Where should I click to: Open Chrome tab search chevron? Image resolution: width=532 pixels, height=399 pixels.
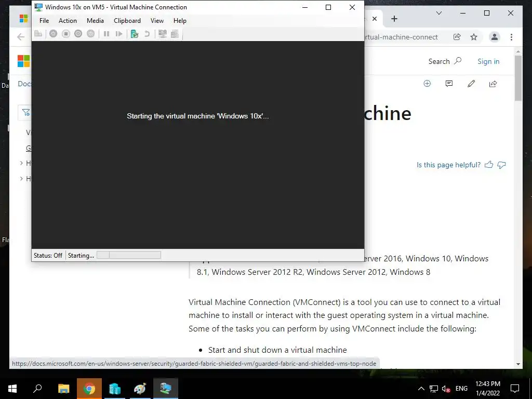point(438,13)
